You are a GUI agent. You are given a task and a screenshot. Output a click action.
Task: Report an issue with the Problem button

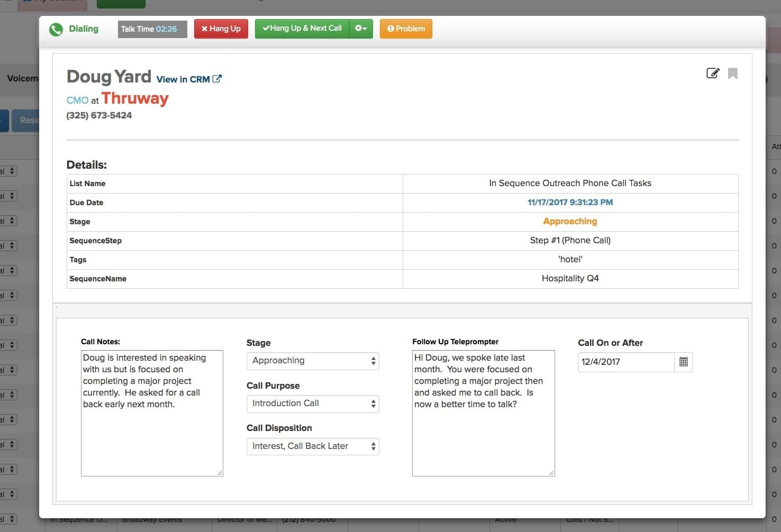[406, 29]
